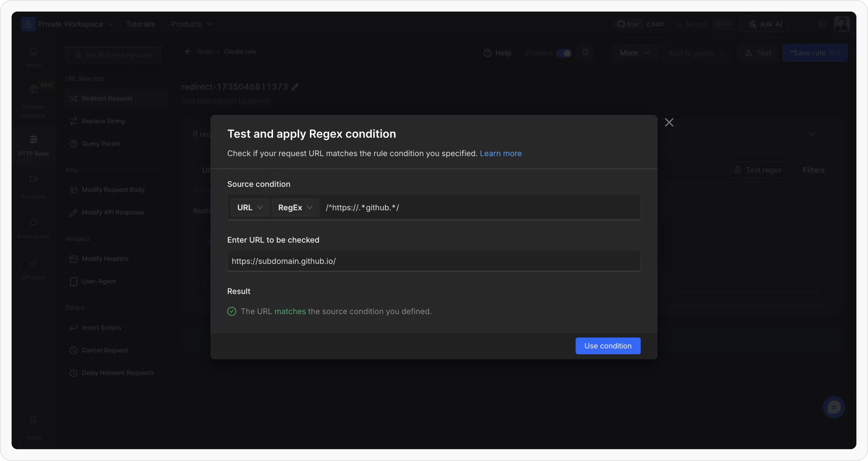The width and height of the screenshot is (868, 461).
Task: Click the Use condition button
Action: 608,346
